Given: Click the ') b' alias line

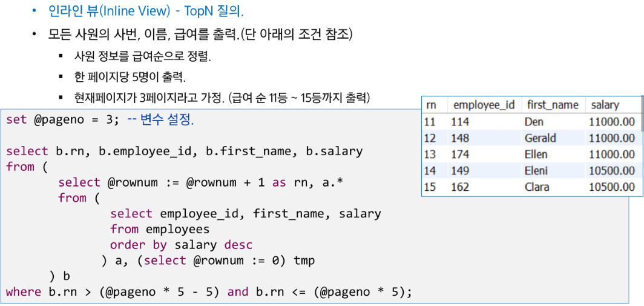Looking at the screenshot, I should [59, 276].
